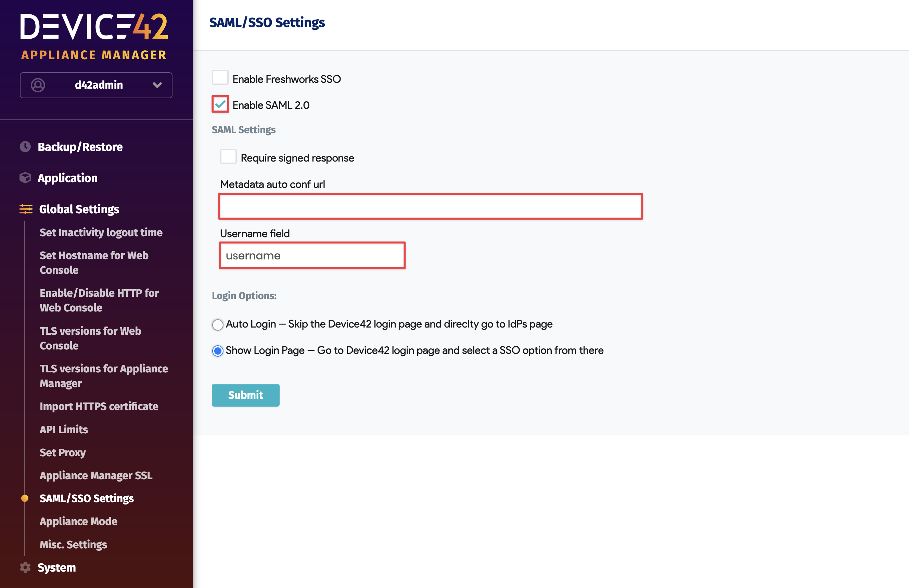This screenshot has height=588, width=909.
Task: Focus the Username field text box
Action: pos(312,255)
